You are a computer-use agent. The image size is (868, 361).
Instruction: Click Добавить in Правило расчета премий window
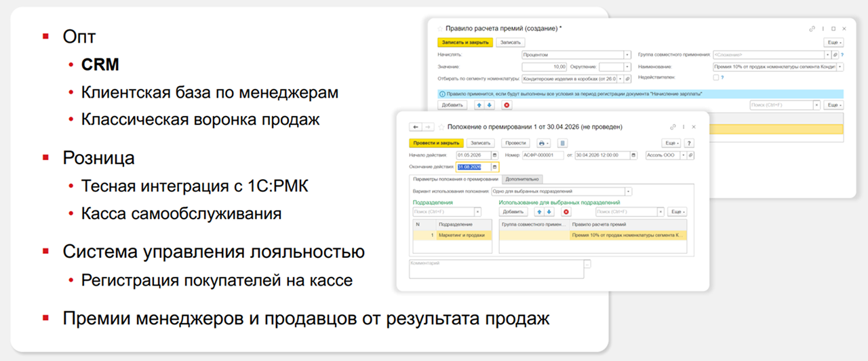click(x=452, y=105)
